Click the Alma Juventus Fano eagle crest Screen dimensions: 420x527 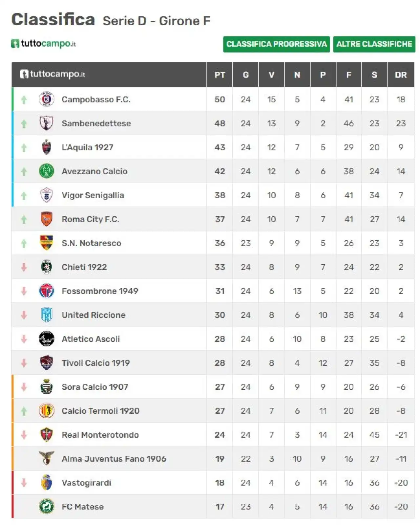(46, 458)
